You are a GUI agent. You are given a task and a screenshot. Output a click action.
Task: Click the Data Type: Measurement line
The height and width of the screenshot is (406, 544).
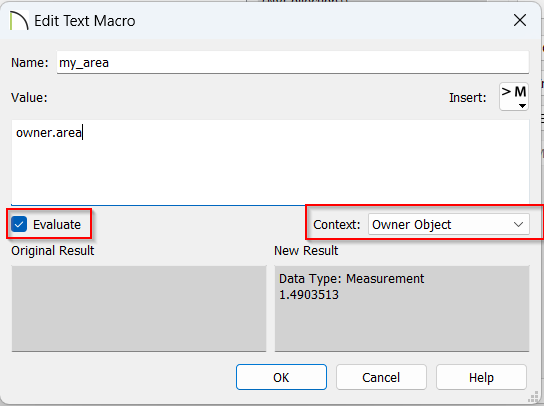[x=351, y=279]
